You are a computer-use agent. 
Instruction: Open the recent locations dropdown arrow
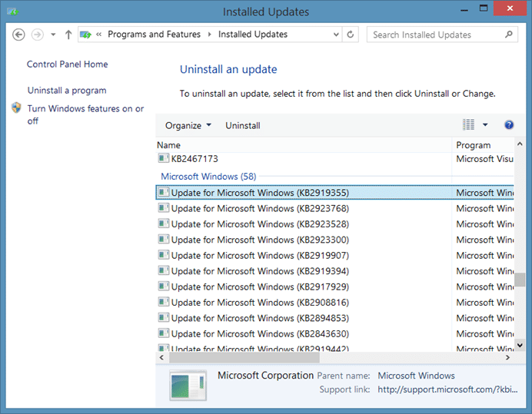53,35
